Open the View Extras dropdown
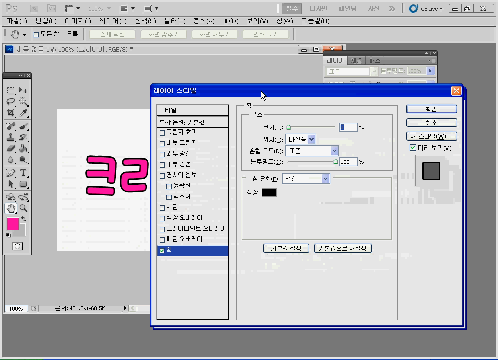Viewport: 498px width, 360px height. 72,8
